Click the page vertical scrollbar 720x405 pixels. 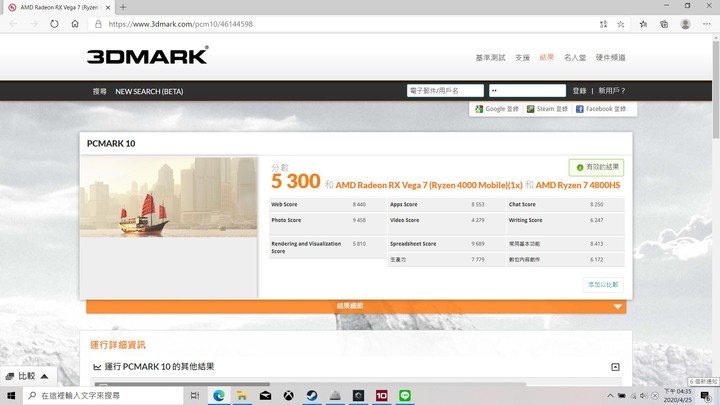coord(716,90)
